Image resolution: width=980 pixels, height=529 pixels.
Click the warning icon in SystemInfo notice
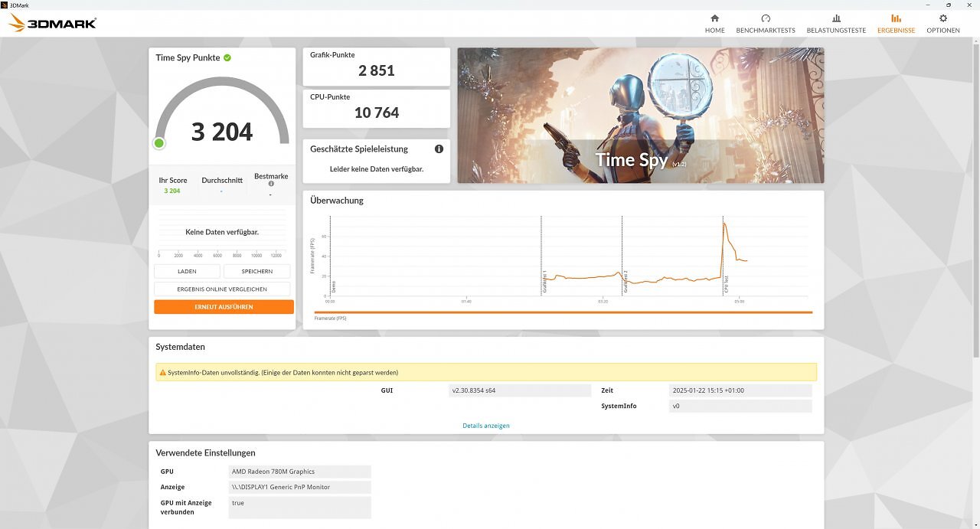coord(162,373)
